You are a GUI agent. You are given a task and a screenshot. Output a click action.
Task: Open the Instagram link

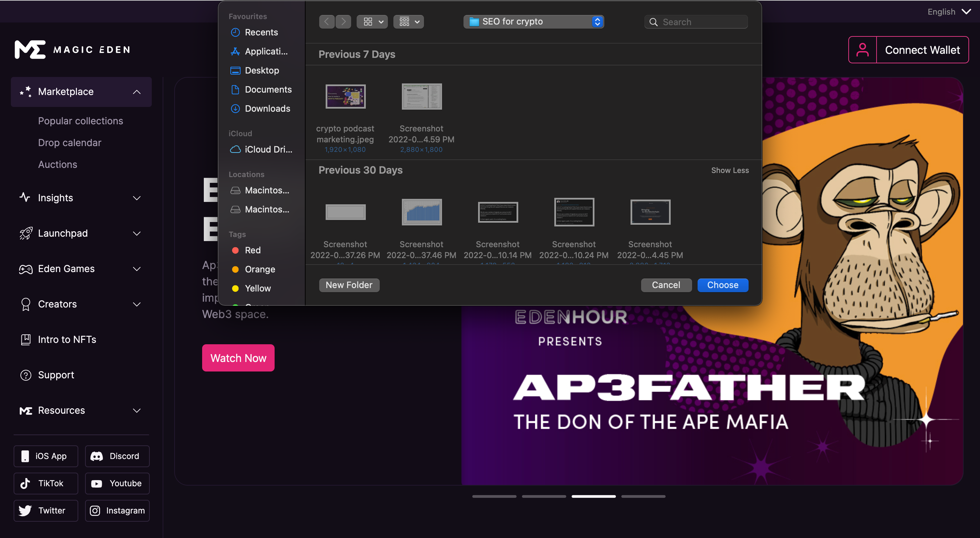tap(117, 510)
